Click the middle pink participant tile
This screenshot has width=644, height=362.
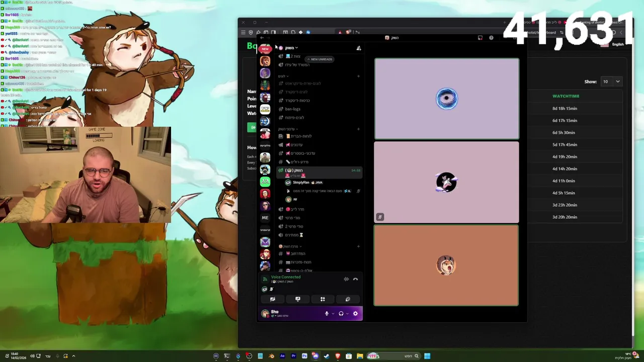(447, 182)
